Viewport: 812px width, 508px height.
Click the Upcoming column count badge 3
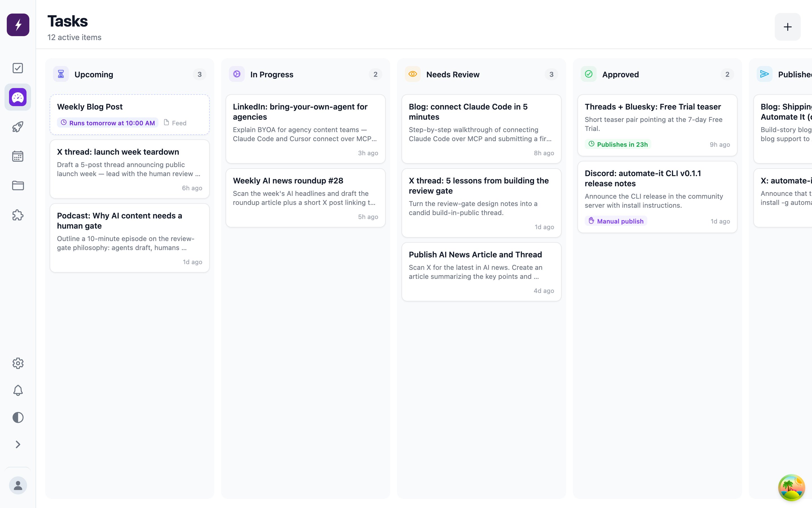point(199,74)
